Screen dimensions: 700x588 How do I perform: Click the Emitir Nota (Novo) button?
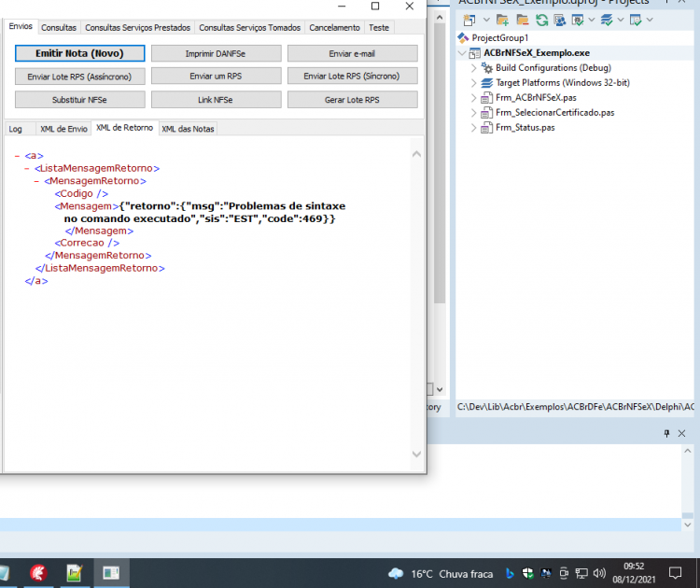[x=80, y=53]
